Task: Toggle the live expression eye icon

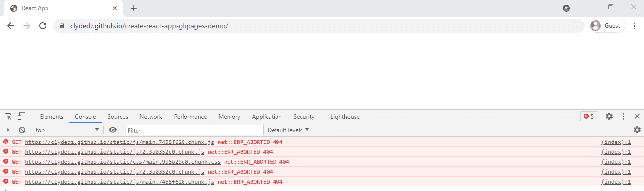Action: (x=113, y=130)
